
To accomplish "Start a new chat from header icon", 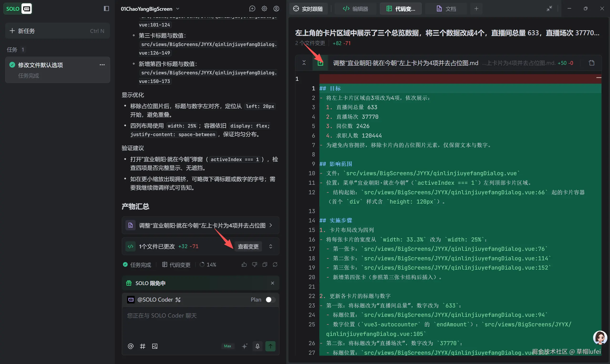I will coord(252,9).
